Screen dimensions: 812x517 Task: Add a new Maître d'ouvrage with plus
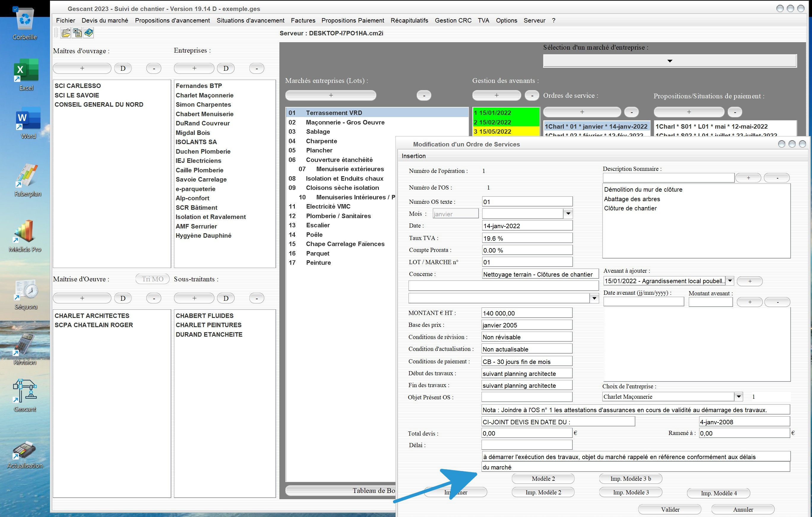pos(82,68)
